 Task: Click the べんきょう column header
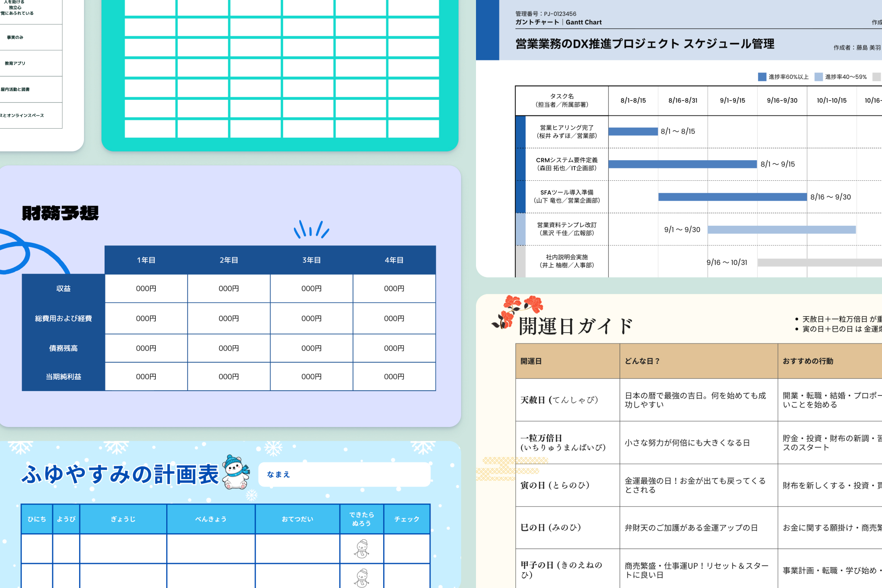coord(211,519)
